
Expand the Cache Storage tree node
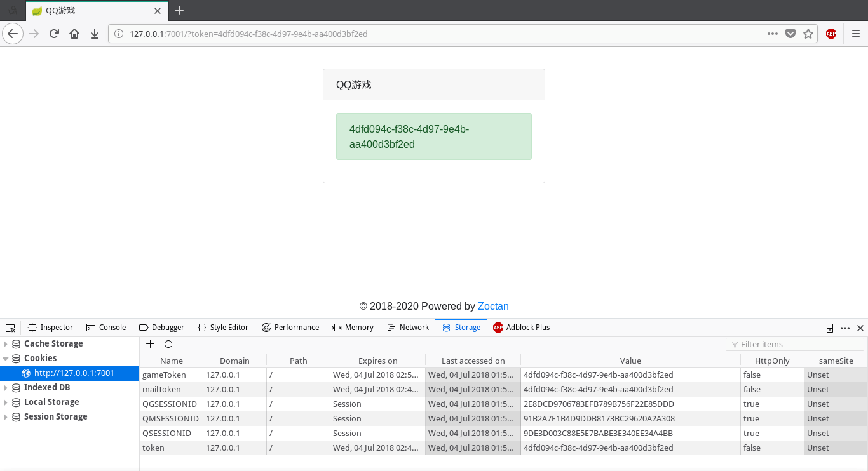pos(6,344)
